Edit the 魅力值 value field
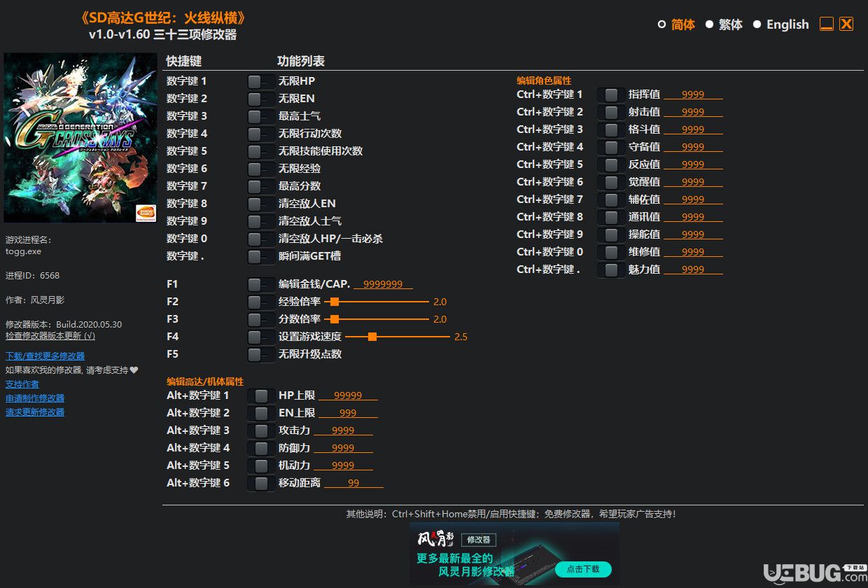This screenshot has height=588, width=868. [693, 269]
